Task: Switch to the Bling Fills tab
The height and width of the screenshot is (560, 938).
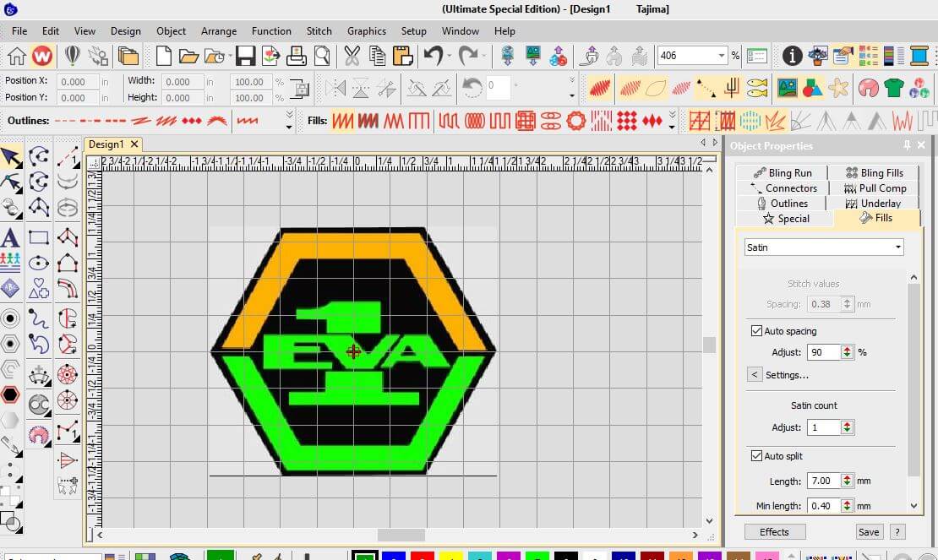Action: coord(874,172)
